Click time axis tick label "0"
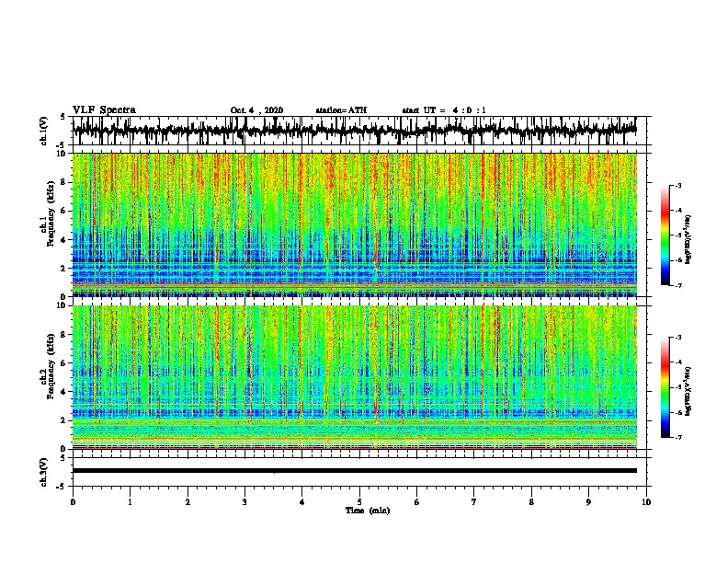Screen dimensions: 728x563 (x=73, y=502)
